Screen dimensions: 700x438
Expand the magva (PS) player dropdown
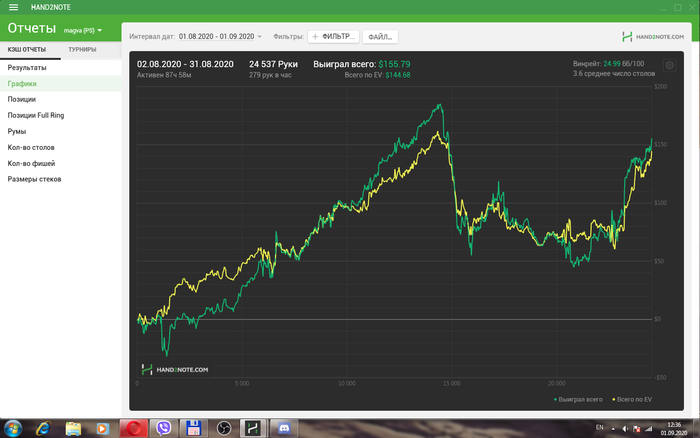pos(83,30)
